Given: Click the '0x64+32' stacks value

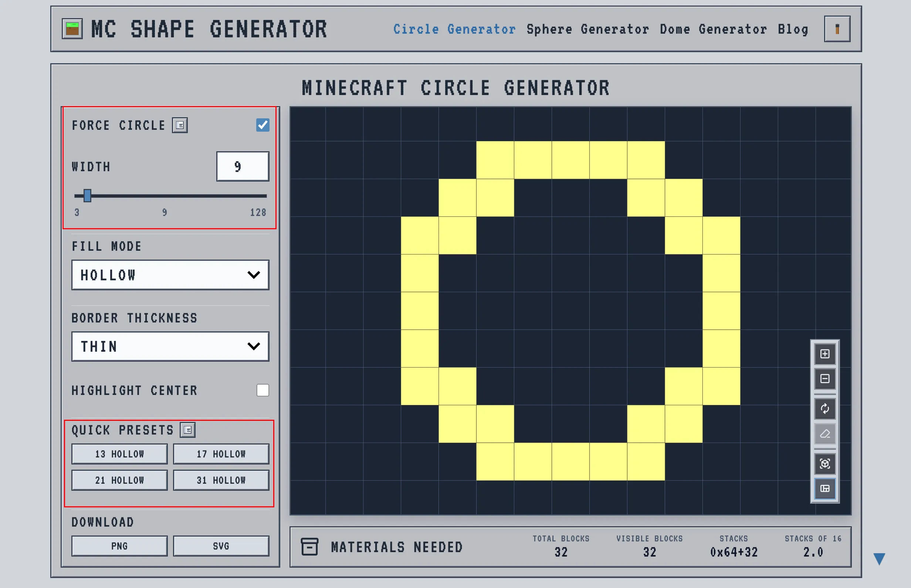Looking at the screenshot, I should [x=734, y=552].
